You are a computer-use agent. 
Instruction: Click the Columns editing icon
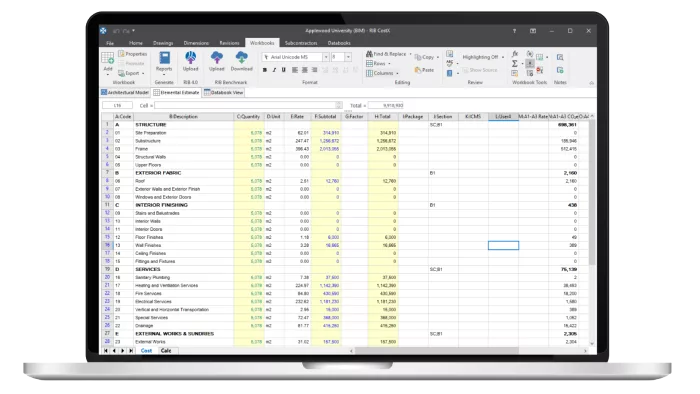pos(369,73)
